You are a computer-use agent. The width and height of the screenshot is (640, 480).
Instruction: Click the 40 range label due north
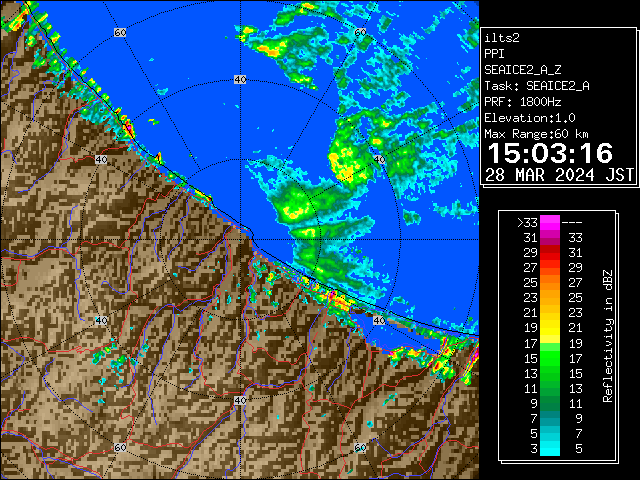(x=240, y=80)
